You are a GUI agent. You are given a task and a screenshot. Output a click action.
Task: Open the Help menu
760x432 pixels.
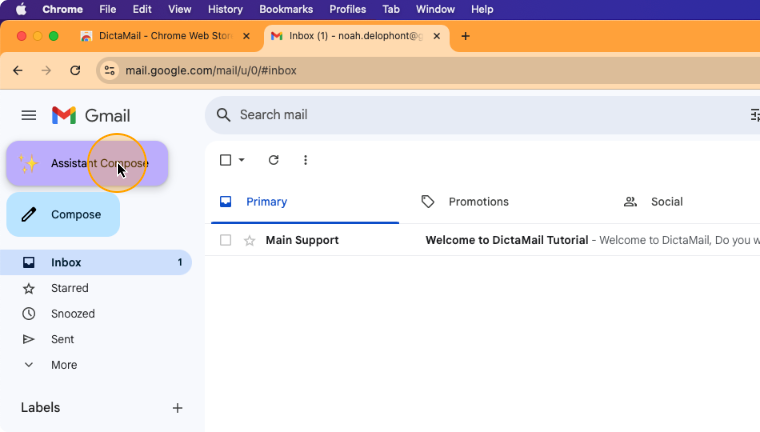(x=482, y=9)
